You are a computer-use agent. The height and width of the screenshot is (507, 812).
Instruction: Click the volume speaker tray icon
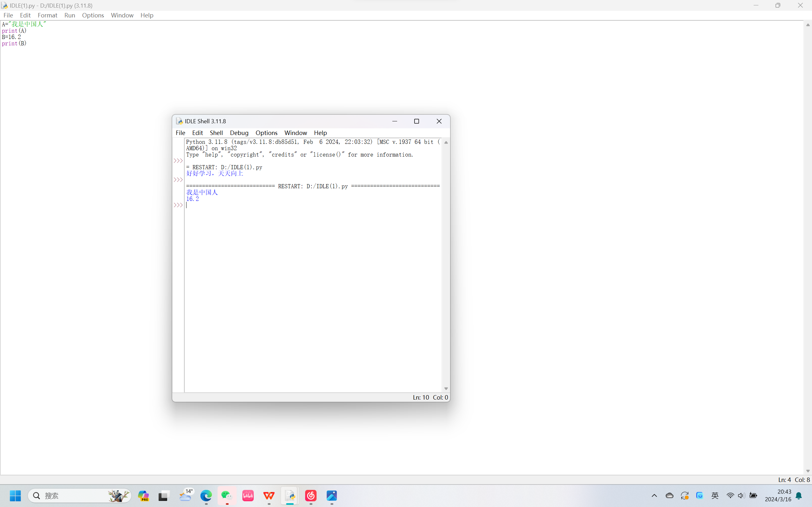coord(741,495)
